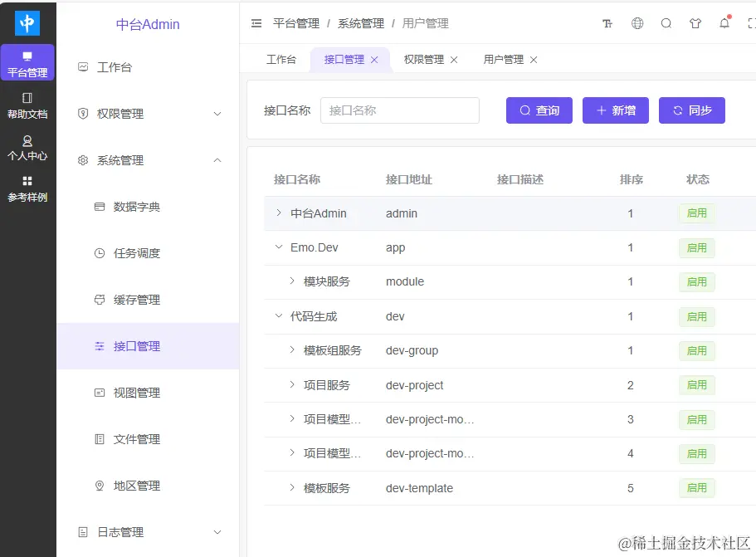Image resolution: width=756 pixels, height=557 pixels.
Task: Open the font size settings icon
Action: (x=607, y=23)
